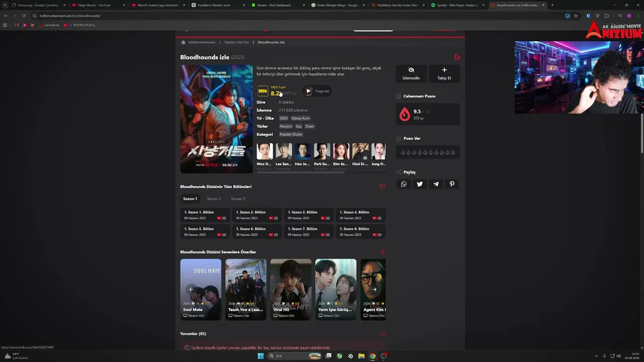The height and width of the screenshot is (362, 644).
Task: Click browser back arrow
Action: pyautogui.click(x=6, y=16)
